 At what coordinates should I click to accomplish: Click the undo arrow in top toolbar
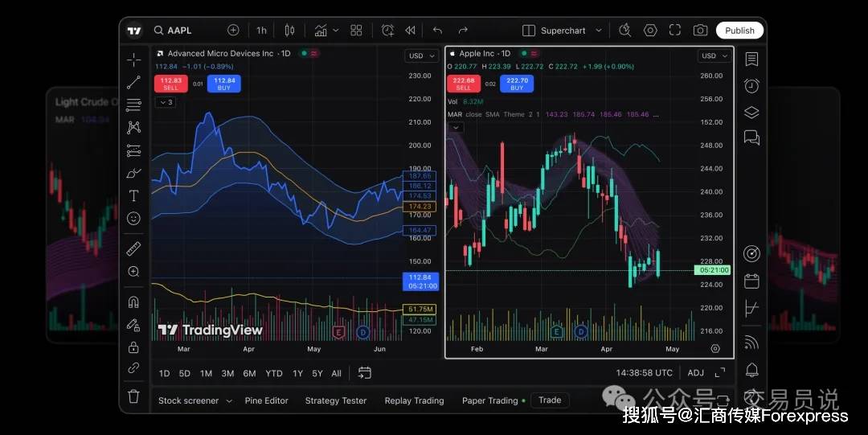click(437, 31)
